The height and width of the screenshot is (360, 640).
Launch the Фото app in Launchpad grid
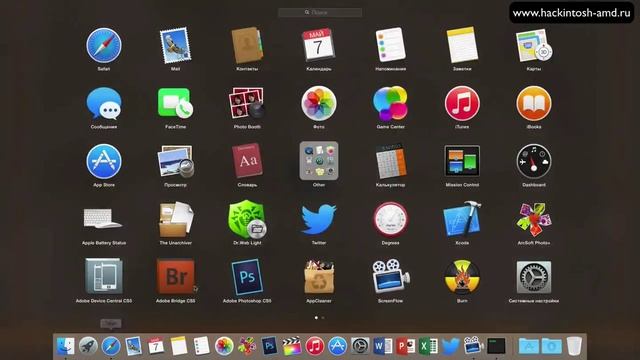click(319, 104)
